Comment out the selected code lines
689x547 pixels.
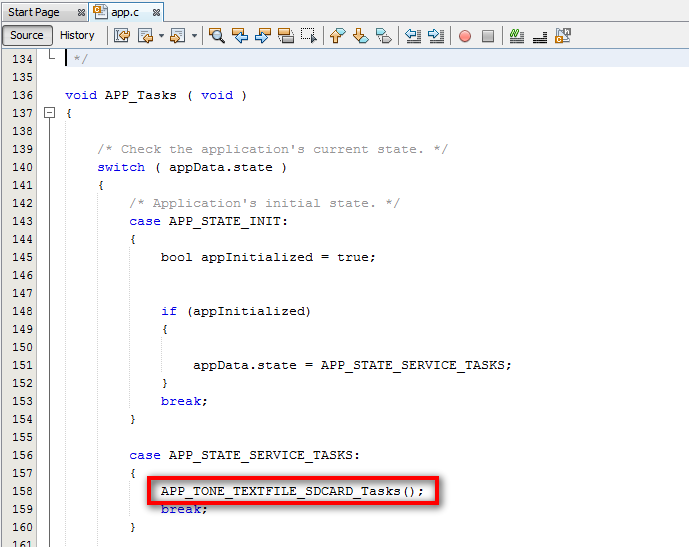tap(517, 36)
